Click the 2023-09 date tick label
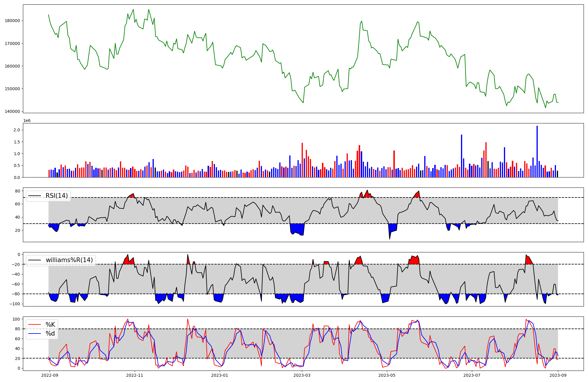 click(x=558, y=375)
